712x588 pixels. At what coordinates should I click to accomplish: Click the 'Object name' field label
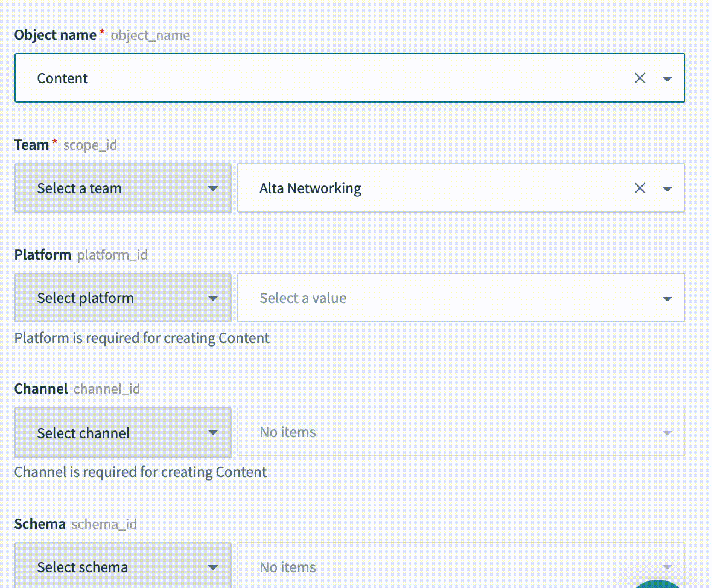coord(55,35)
